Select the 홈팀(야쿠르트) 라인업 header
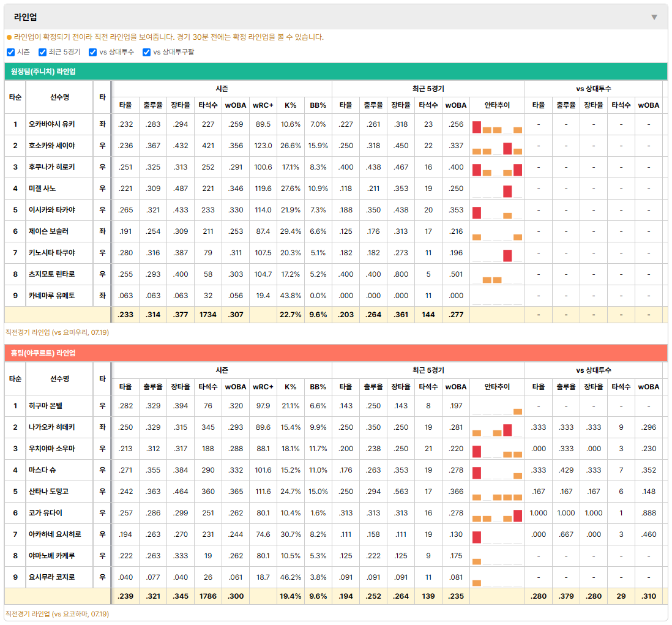The height and width of the screenshot is (625, 672). [336, 353]
